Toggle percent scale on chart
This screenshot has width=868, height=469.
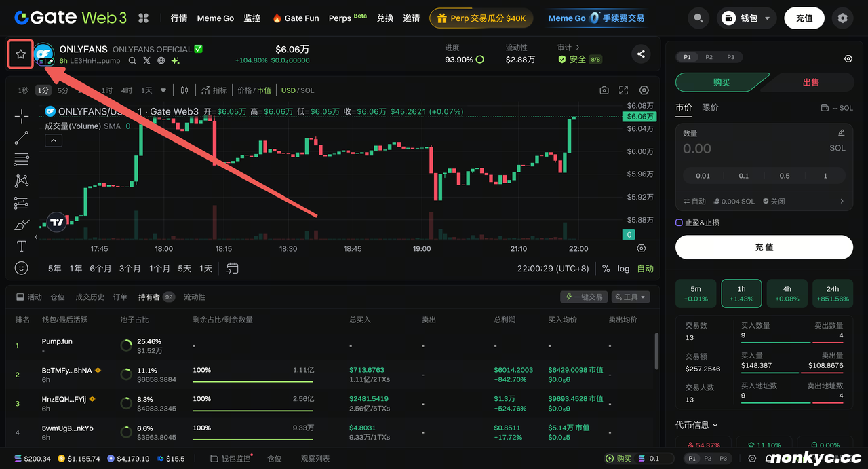606,269
